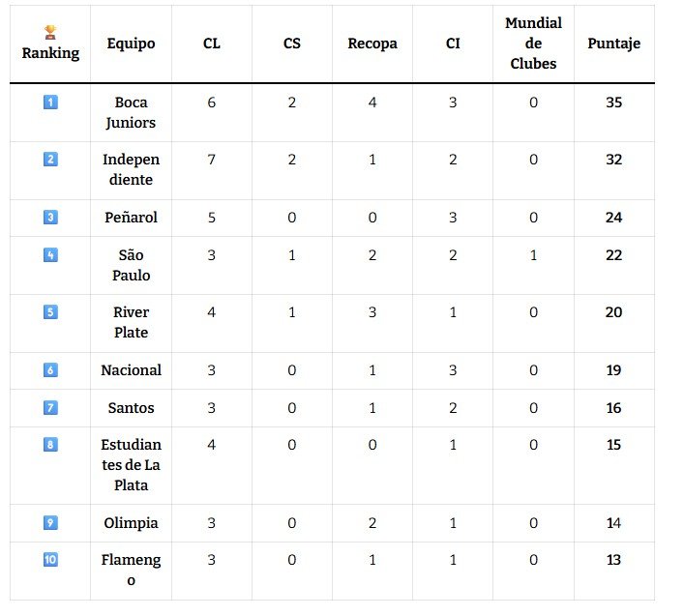Image resolution: width=684 pixels, height=616 pixels.
Task: Click the trophy icon above Ranking
Action: tap(50, 32)
